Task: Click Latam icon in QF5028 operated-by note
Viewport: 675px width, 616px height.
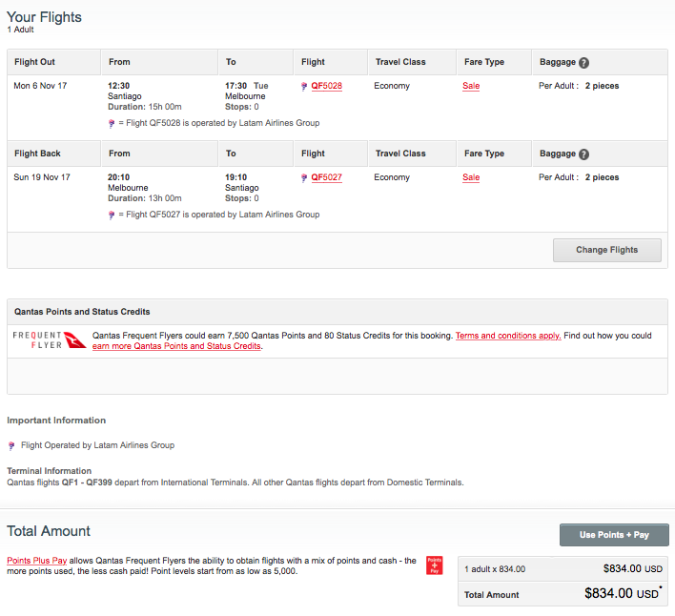Action: (112, 124)
